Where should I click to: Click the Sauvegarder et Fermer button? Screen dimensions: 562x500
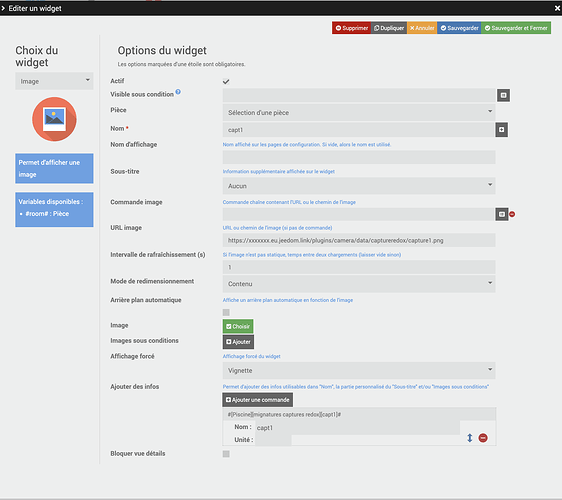(x=516, y=28)
